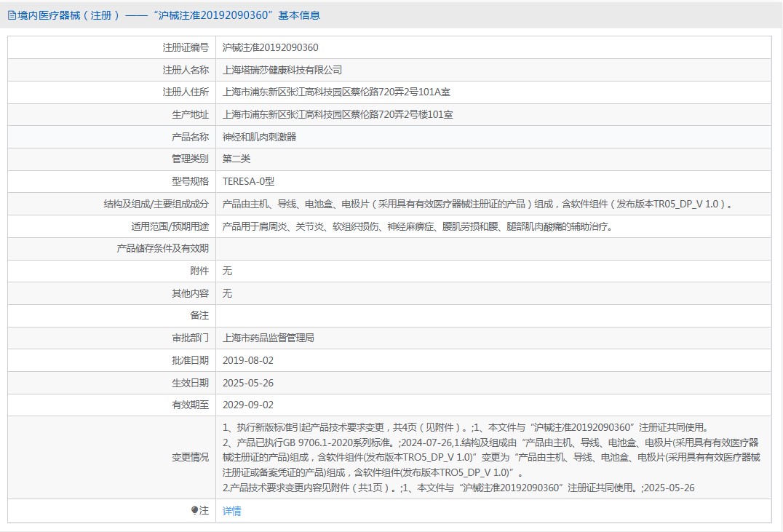Screen dimensions: 783x532
Task: Click registrant name 上海塔瑞莎健康科技有限公司
Action: (282, 70)
